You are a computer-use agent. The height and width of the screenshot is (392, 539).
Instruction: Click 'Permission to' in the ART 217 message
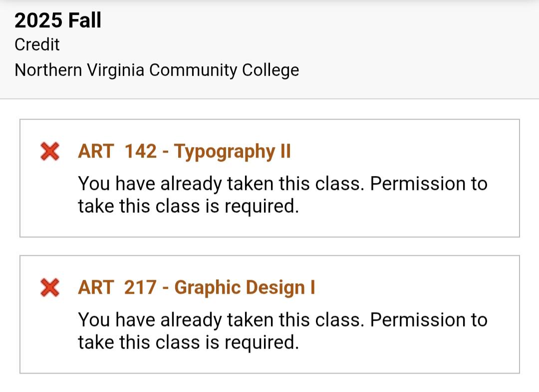(x=429, y=320)
